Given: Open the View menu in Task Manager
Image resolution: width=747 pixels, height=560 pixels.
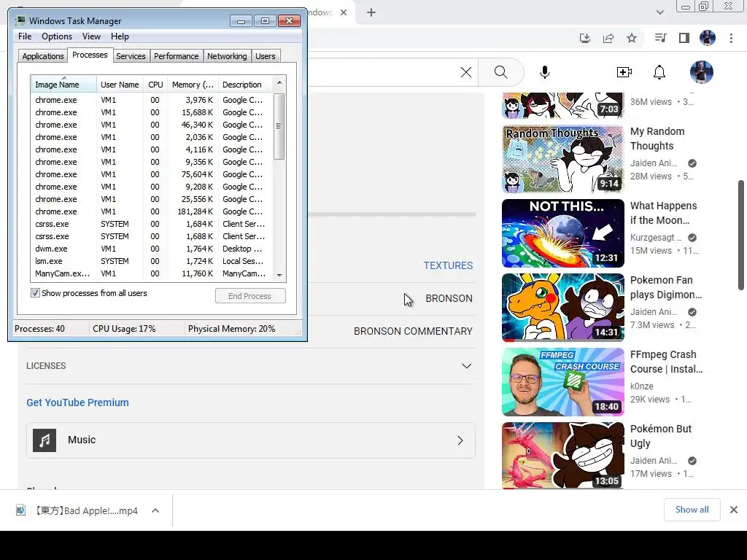Looking at the screenshot, I should click(91, 36).
